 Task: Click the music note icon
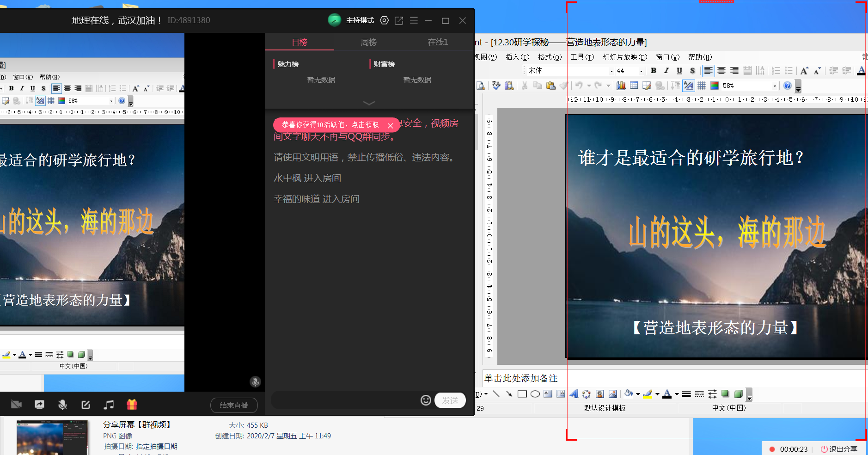109,405
